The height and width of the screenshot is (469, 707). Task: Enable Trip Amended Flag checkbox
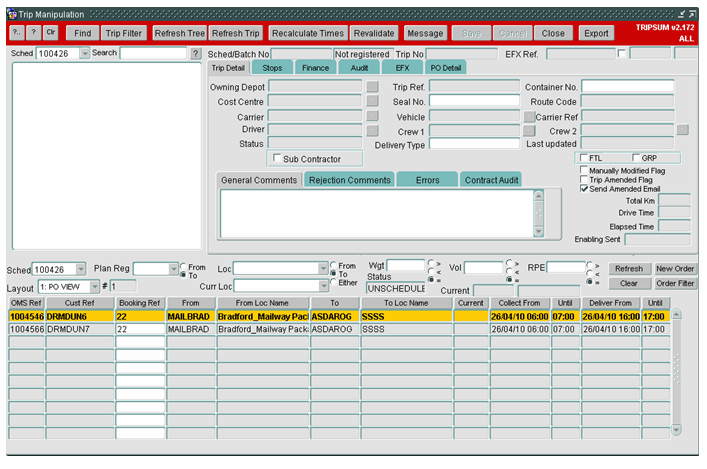584,179
